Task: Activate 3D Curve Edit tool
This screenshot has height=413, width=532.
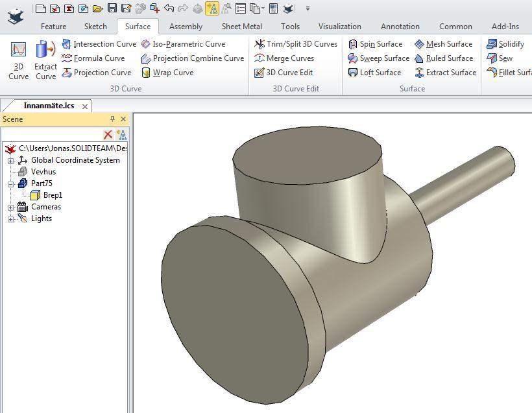Action: (284, 73)
